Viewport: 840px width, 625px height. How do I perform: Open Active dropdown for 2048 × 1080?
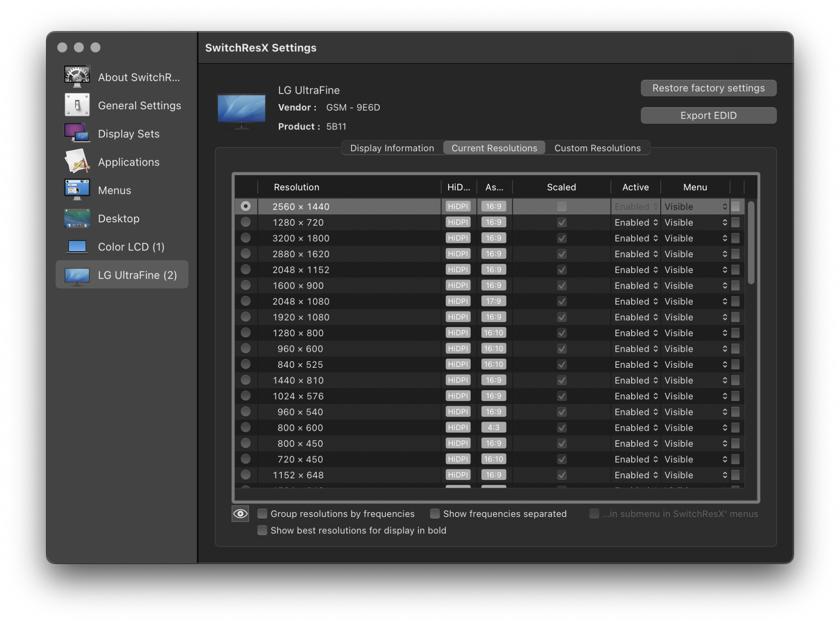click(x=636, y=301)
